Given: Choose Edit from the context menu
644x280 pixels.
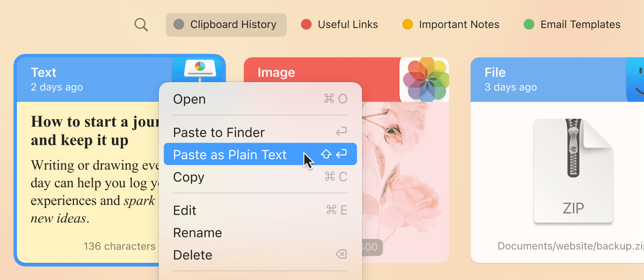Looking at the screenshot, I should 185,211.
